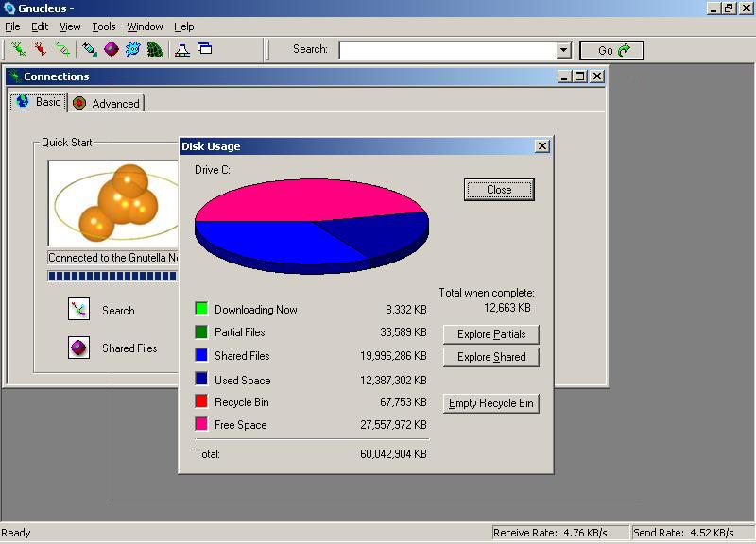Open the Help menu
Image resolution: width=756 pixels, height=544 pixels.
[x=183, y=26]
